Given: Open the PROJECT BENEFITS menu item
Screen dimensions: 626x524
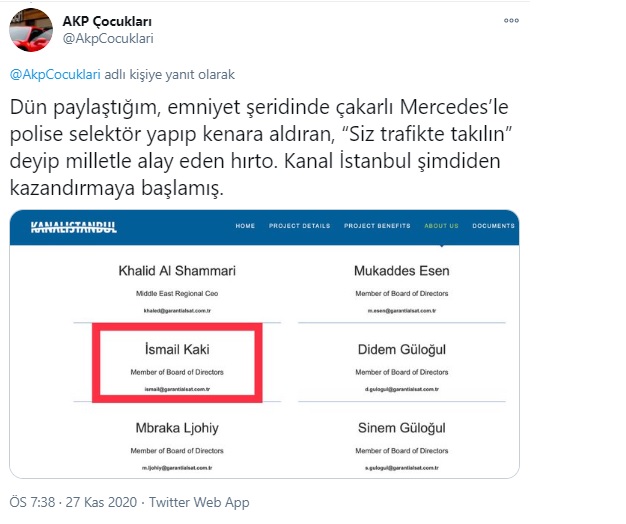Looking at the screenshot, I should tap(377, 226).
